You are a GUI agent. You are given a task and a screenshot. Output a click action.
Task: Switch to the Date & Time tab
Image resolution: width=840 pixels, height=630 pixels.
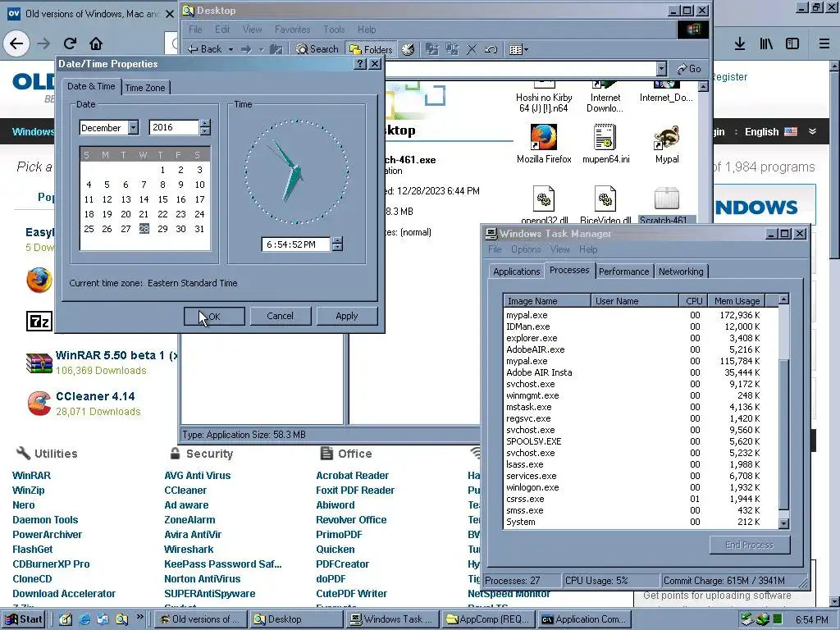[x=91, y=86]
